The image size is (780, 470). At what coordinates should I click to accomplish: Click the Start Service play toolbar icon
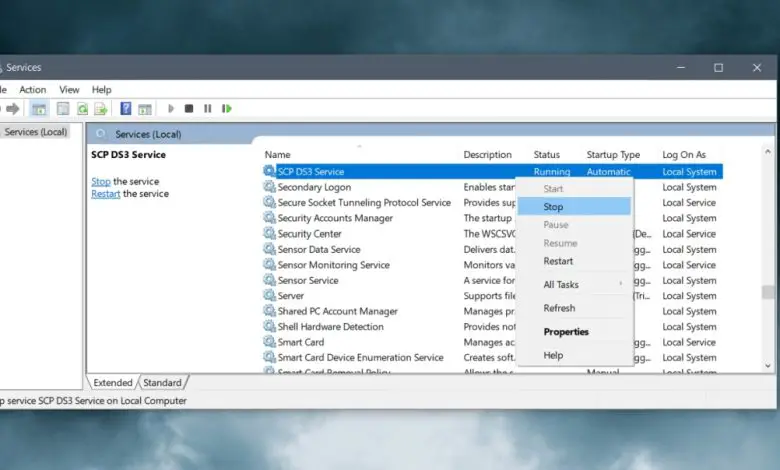coord(171,109)
